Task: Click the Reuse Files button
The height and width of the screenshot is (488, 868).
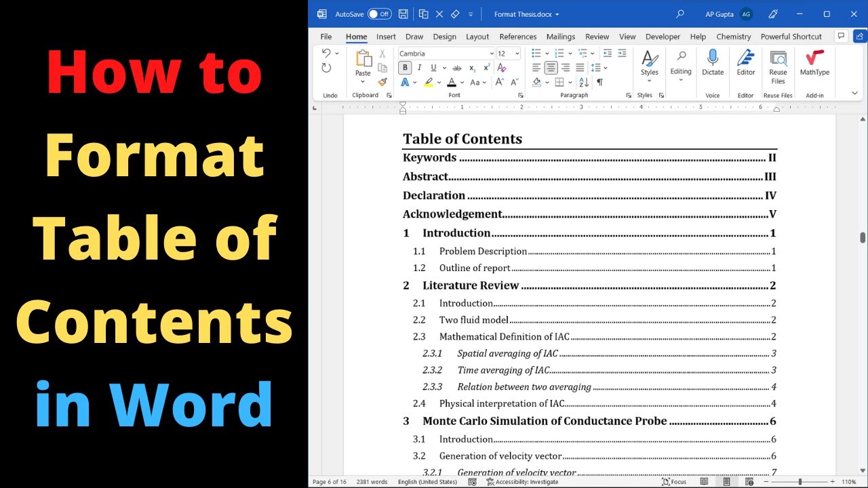Action: (x=778, y=66)
